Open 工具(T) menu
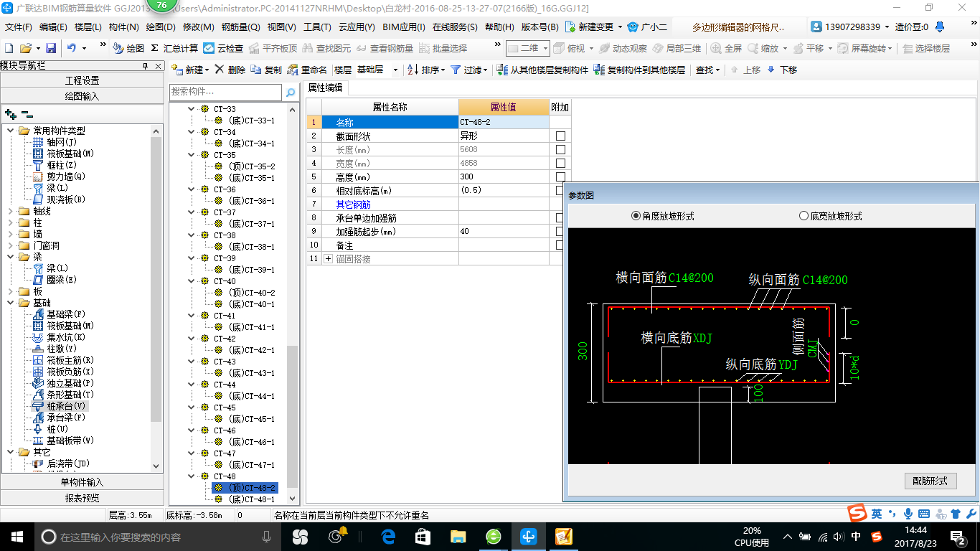Image resolution: width=980 pixels, height=551 pixels. 317,27
